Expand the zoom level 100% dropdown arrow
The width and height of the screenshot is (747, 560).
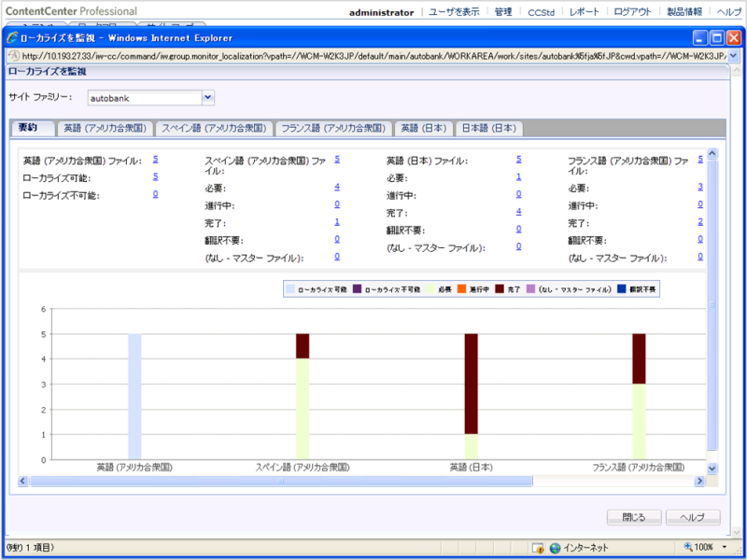click(733, 547)
